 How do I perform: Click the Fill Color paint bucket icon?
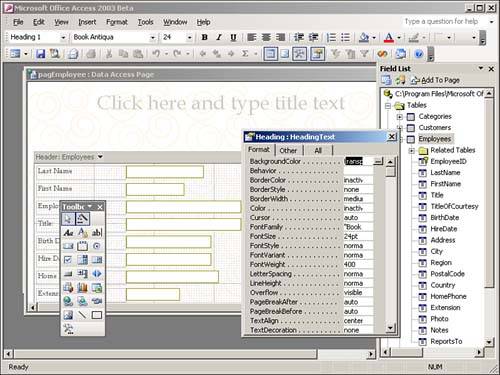[x=364, y=37]
